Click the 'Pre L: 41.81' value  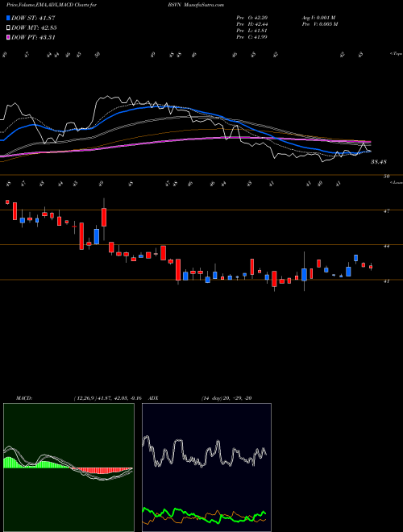(x=251, y=31)
